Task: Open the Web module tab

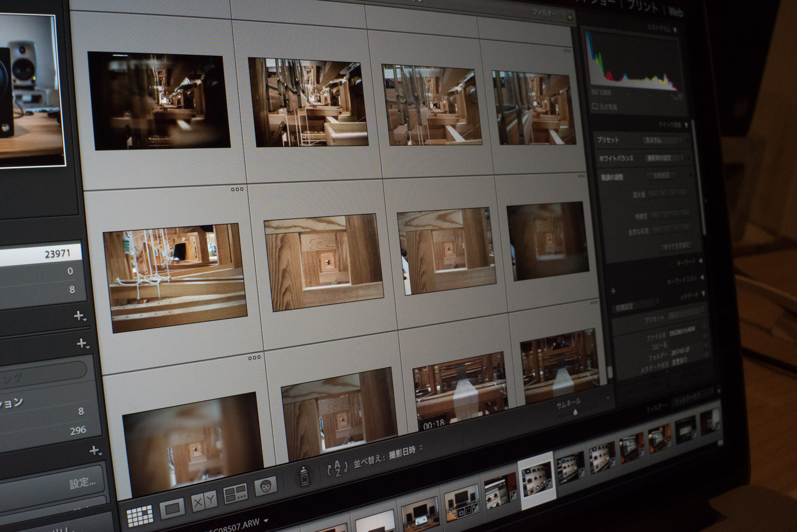Action: click(676, 11)
